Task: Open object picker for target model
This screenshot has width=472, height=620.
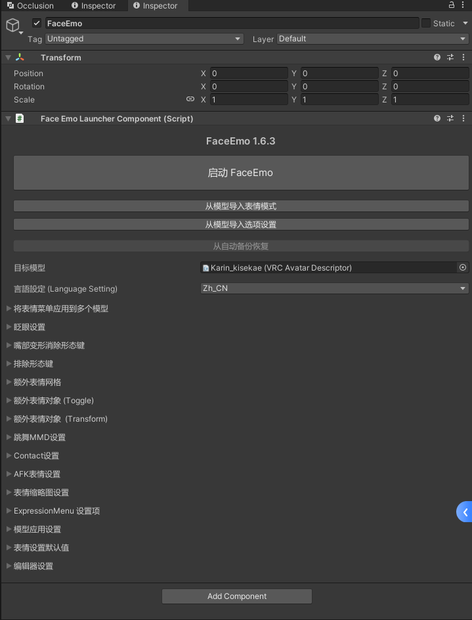Action: pyautogui.click(x=463, y=268)
